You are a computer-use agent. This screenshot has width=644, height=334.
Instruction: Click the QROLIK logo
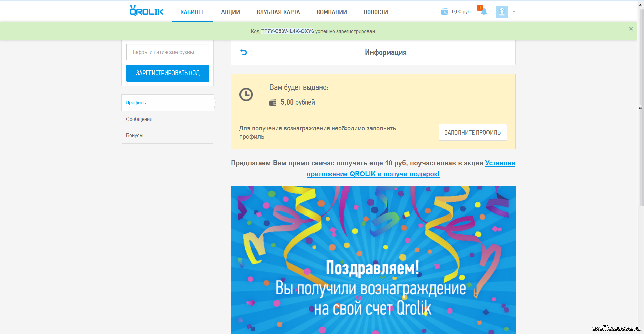point(147,11)
